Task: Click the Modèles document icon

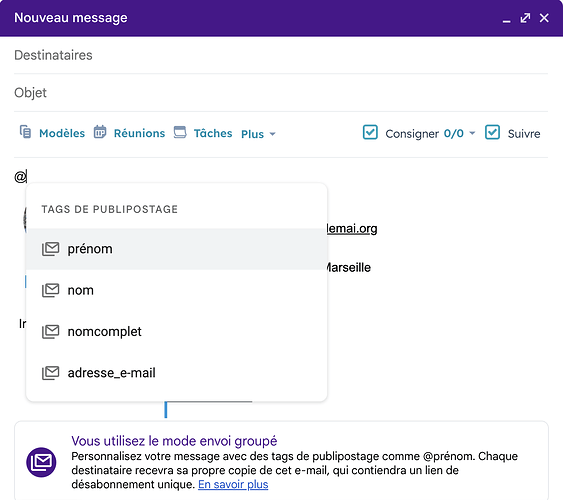Action: (x=25, y=132)
